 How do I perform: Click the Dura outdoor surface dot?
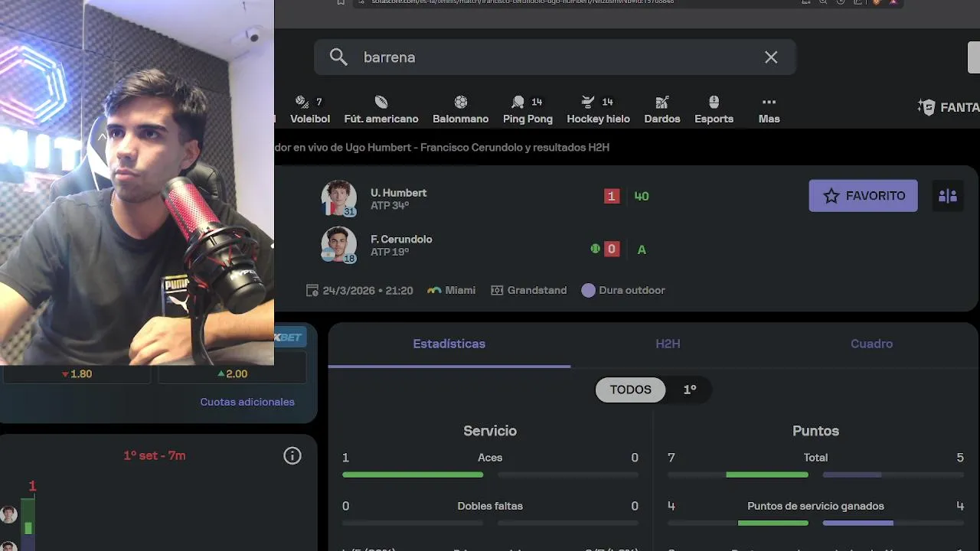pos(588,290)
